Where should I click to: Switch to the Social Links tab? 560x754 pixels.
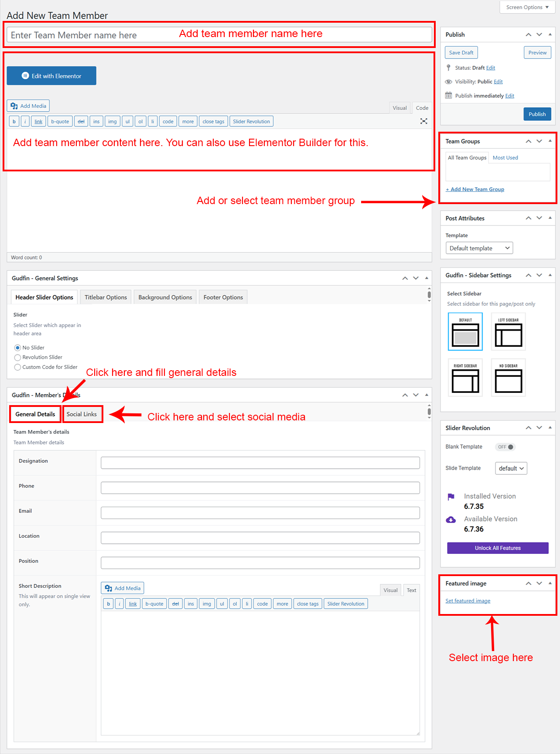82,414
